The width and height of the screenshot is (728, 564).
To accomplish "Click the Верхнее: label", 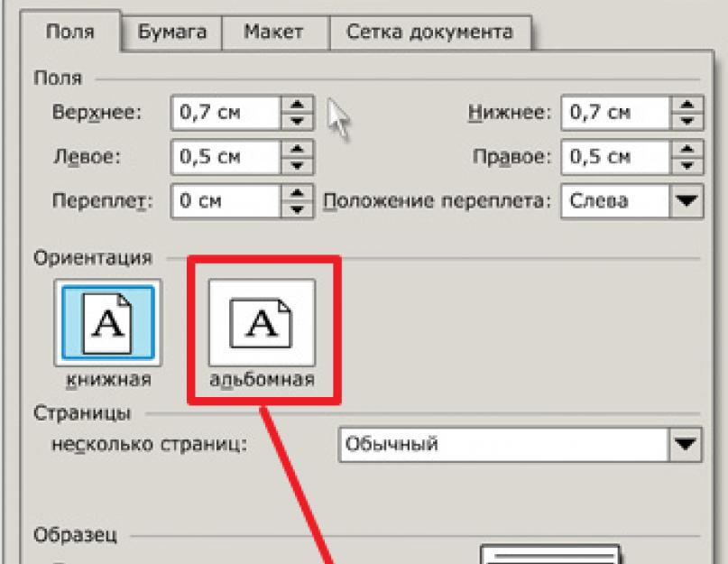I will pyautogui.click(x=97, y=113).
